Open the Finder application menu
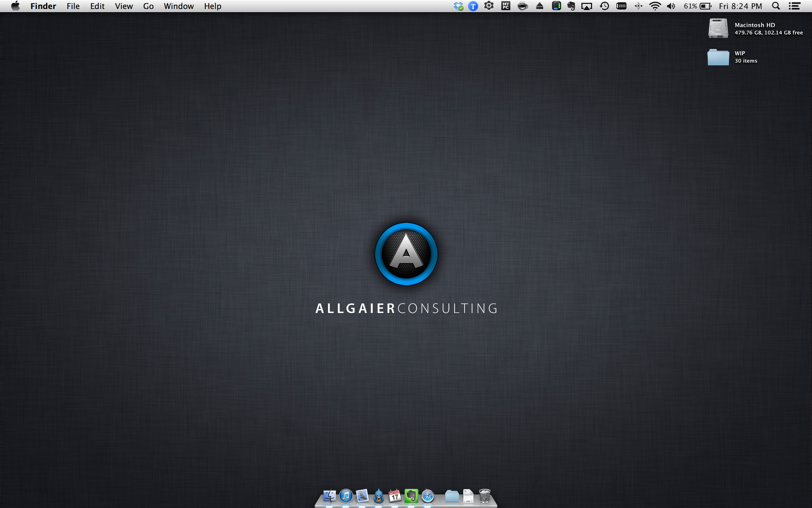The height and width of the screenshot is (508, 812). pos(43,6)
